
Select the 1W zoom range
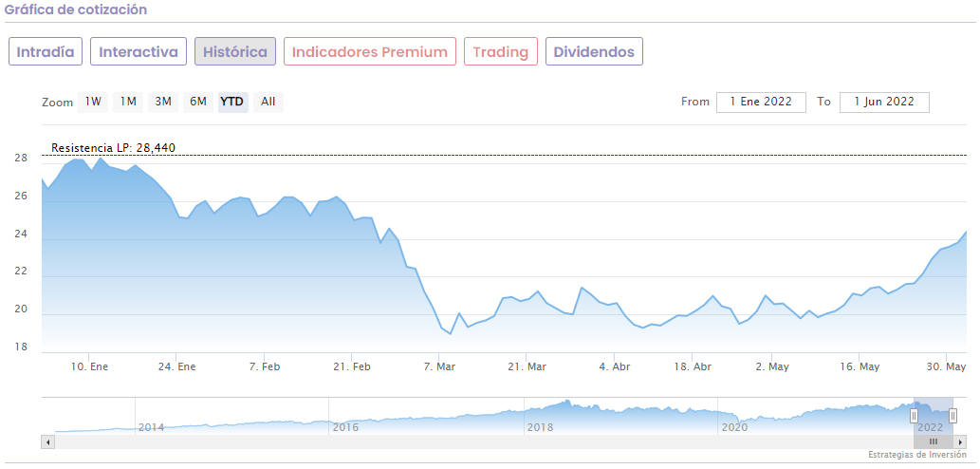[x=93, y=102]
